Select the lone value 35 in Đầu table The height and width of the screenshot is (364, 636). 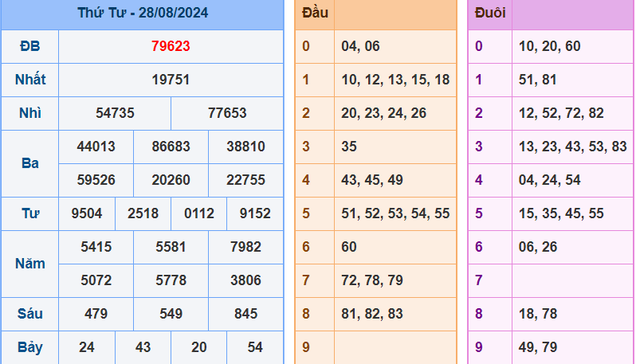tap(349, 147)
